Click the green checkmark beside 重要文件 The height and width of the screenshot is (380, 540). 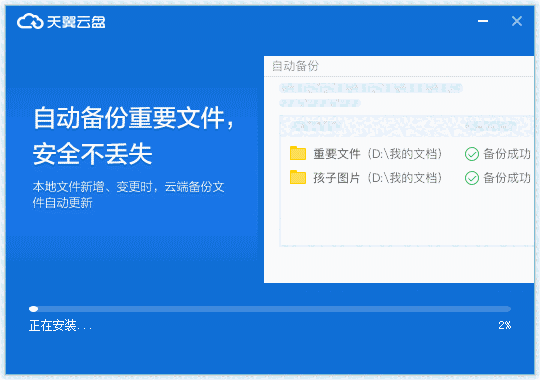(471, 154)
